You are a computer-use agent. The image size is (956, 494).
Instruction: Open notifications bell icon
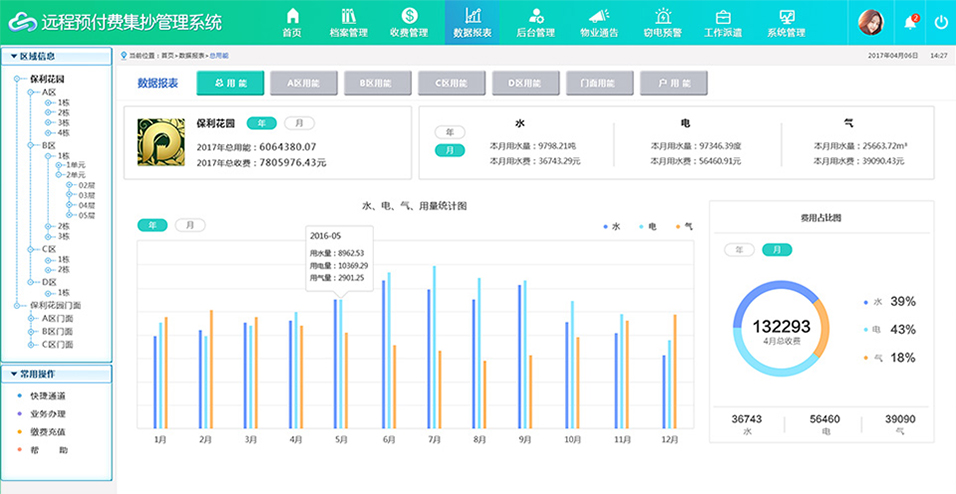coord(910,22)
